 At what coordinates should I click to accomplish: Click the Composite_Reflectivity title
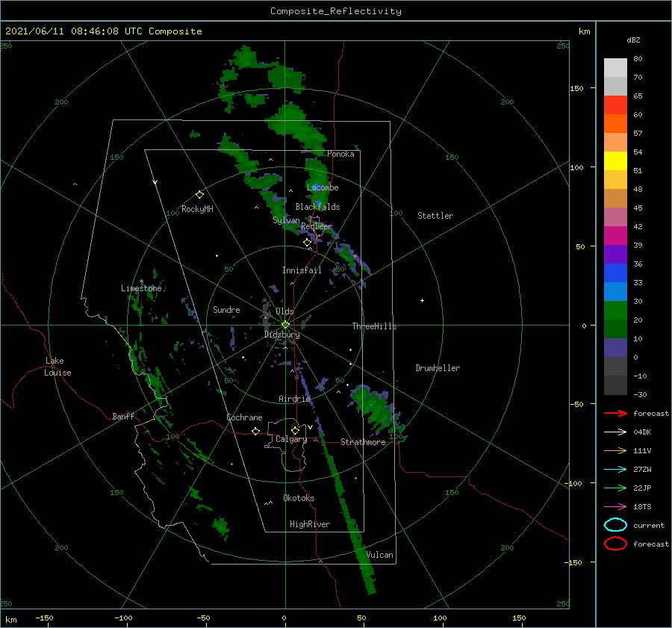(x=336, y=11)
